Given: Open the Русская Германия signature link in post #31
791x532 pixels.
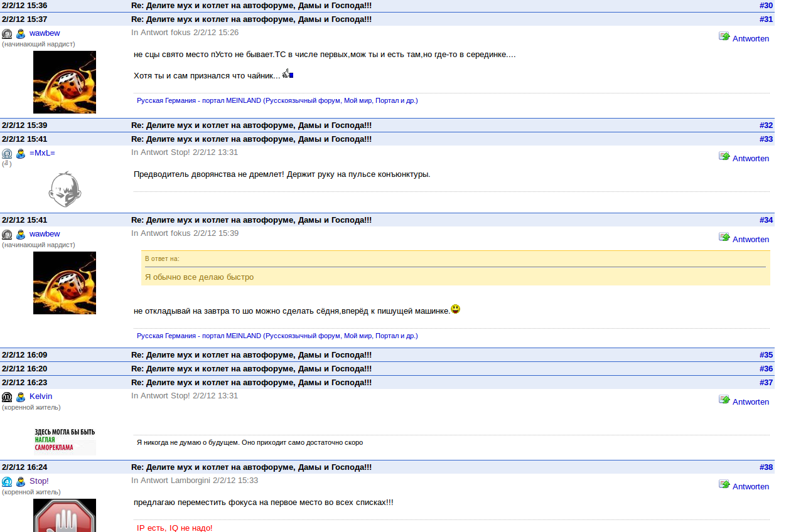Looking at the screenshot, I should pos(277,100).
